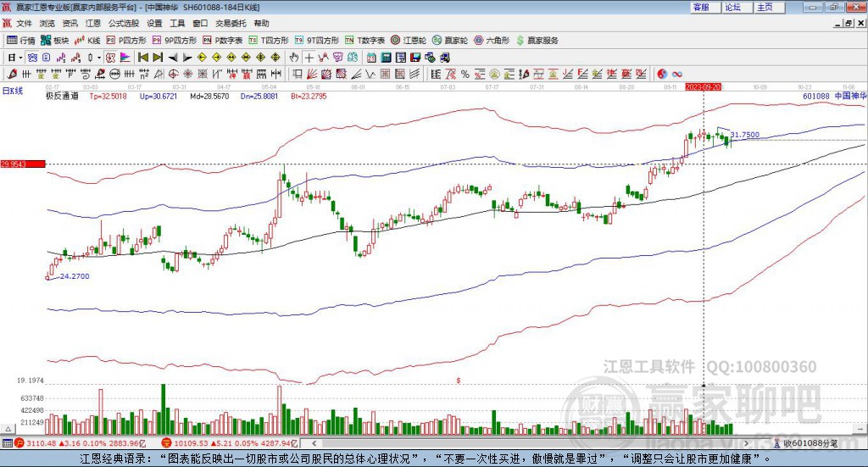Viewport: 868px width, 467px height.
Task: Click the horizontal scrollbar right arrow
Action: (x=746, y=443)
